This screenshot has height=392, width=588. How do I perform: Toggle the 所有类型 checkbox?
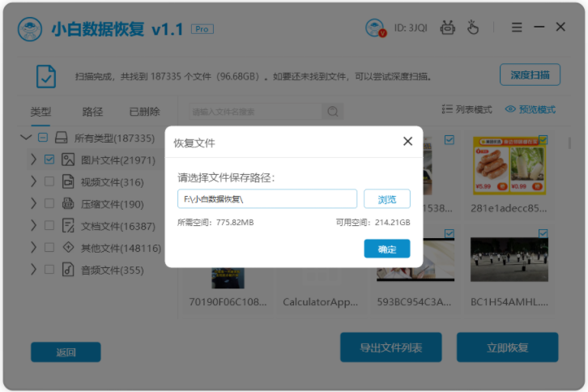click(43, 138)
